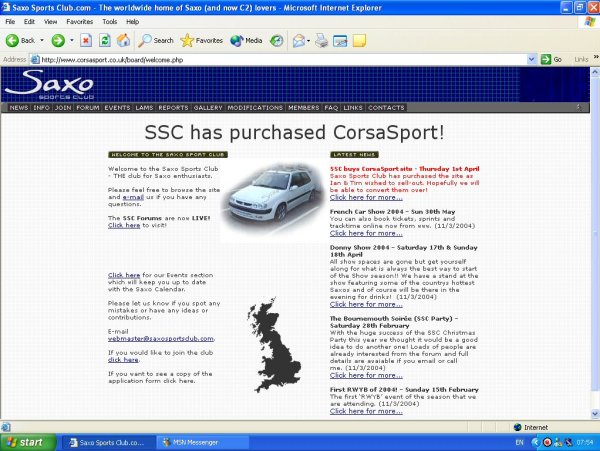This screenshot has height=451, width=600.
Task: Click here link to join the club
Action: (x=123, y=360)
